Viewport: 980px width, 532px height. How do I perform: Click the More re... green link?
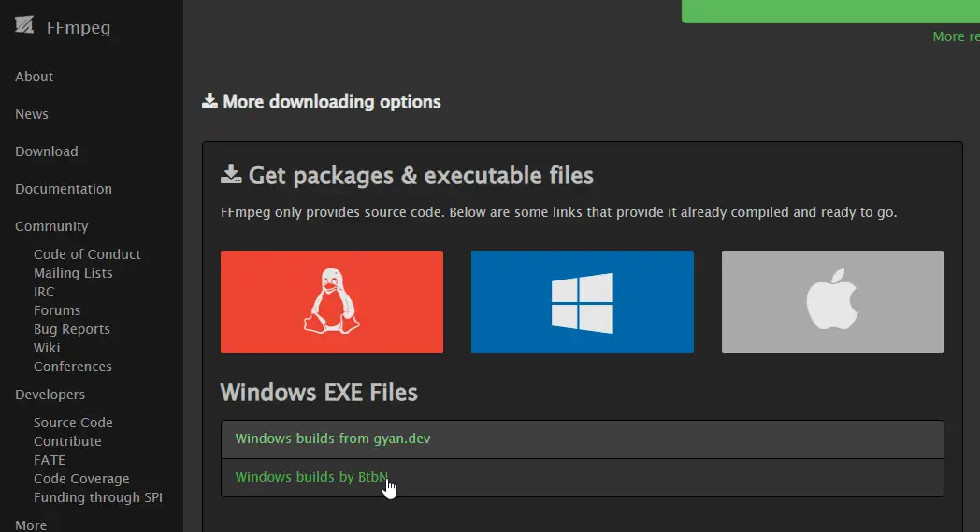click(957, 36)
